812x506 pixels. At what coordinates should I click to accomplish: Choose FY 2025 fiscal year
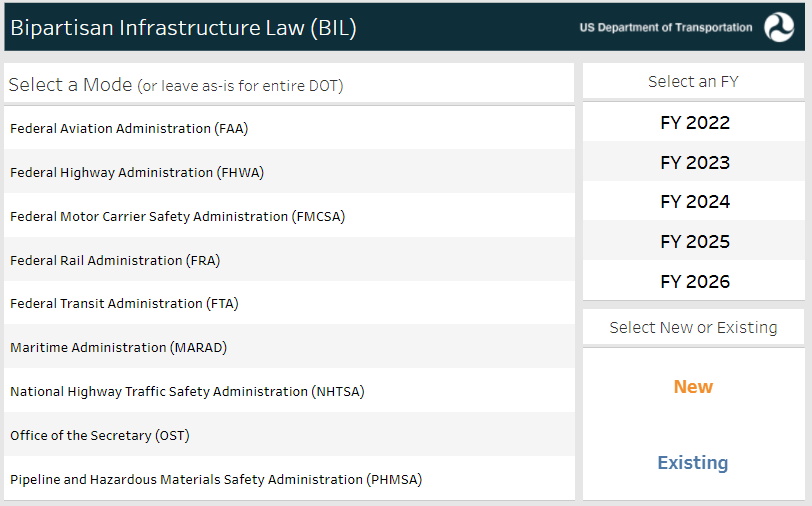tap(694, 242)
